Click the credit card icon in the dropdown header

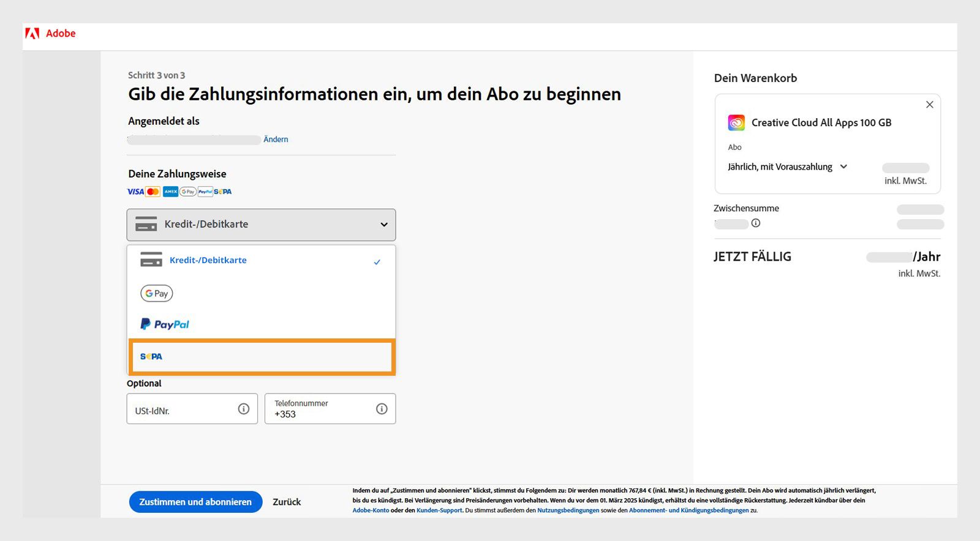point(146,224)
